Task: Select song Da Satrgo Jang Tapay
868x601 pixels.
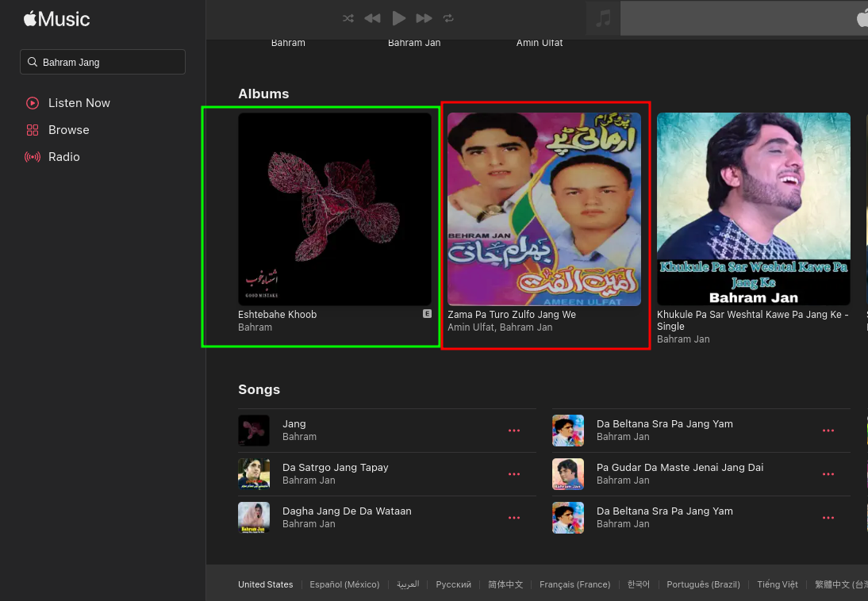Action: pyautogui.click(x=336, y=468)
